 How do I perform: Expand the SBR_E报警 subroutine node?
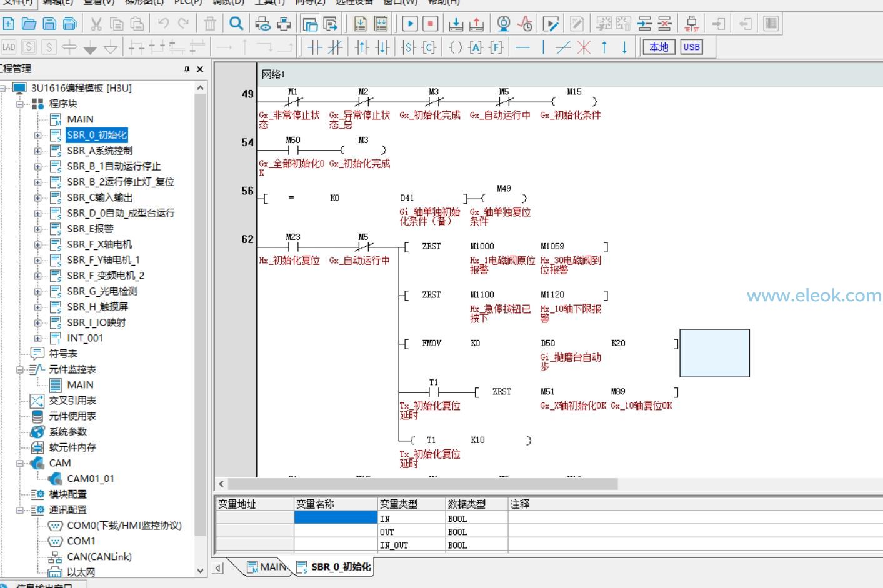pyautogui.click(x=38, y=229)
